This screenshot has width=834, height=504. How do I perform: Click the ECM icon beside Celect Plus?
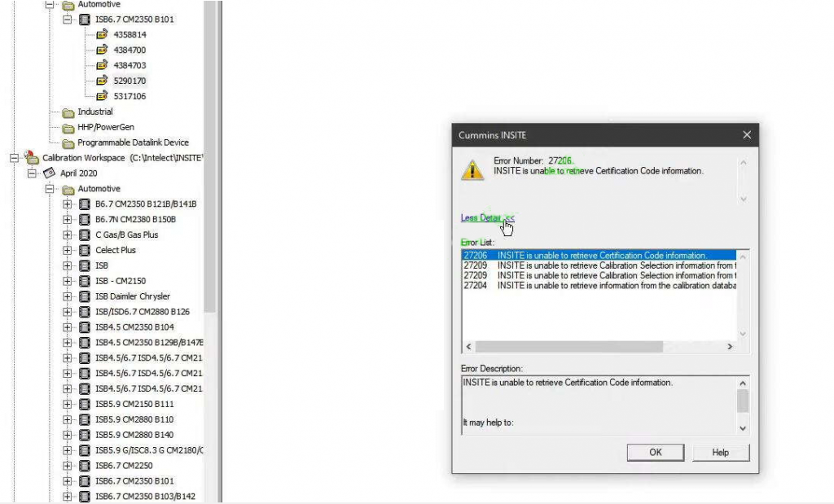coord(85,250)
